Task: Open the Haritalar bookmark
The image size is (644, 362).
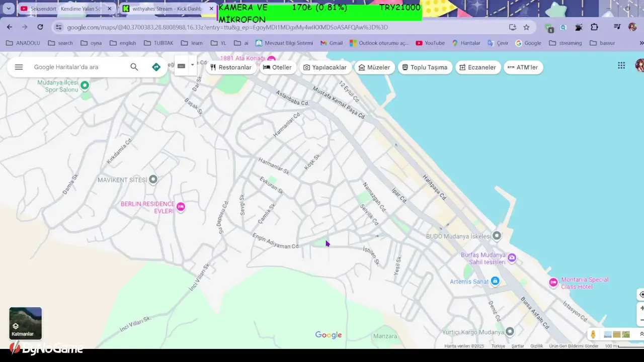Action: click(466, 43)
